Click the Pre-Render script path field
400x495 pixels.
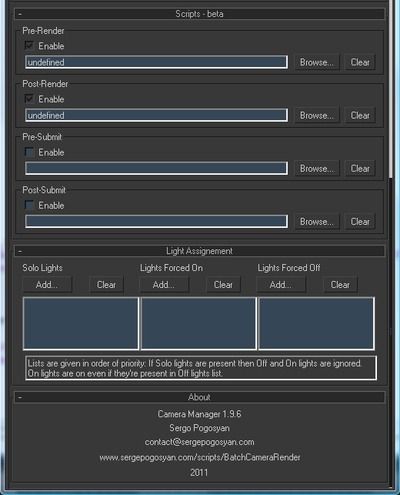[156, 62]
